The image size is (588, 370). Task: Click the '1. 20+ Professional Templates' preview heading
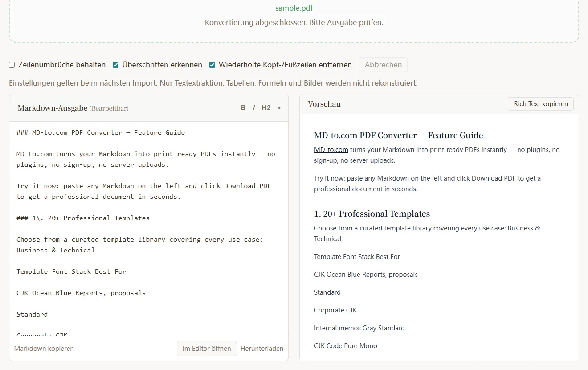372,214
